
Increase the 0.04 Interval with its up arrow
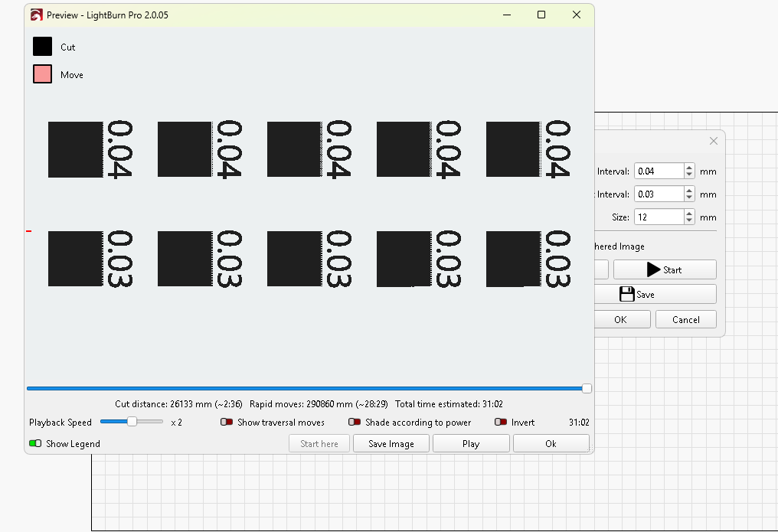click(688, 167)
